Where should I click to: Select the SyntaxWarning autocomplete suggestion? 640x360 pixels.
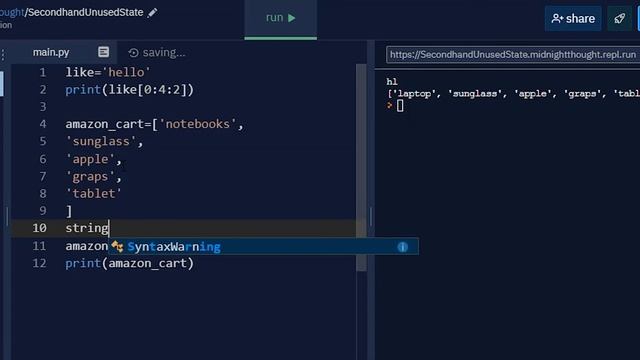263,247
